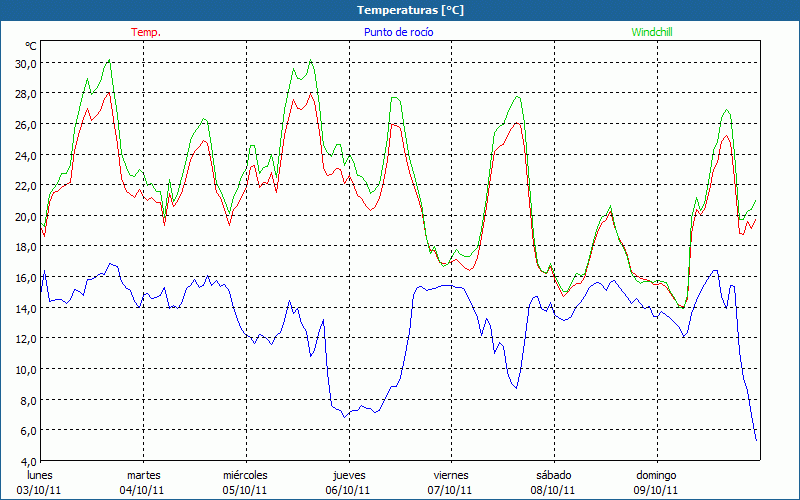This screenshot has height=500, width=800.
Task: Select the sábado day label
Action: 553,475
